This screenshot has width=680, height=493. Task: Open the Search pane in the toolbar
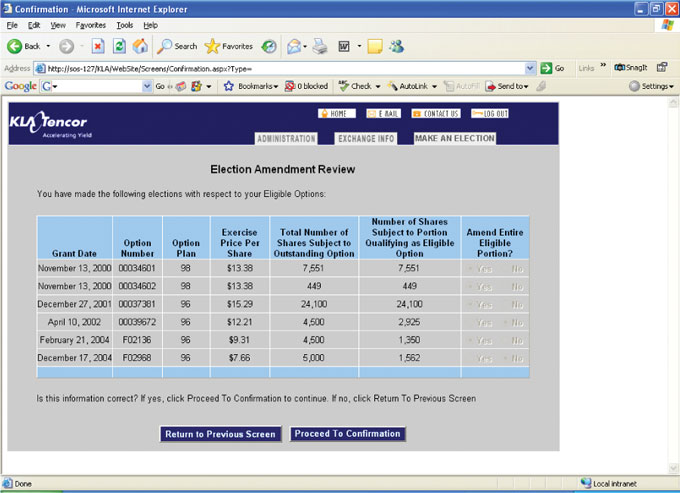click(177, 46)
